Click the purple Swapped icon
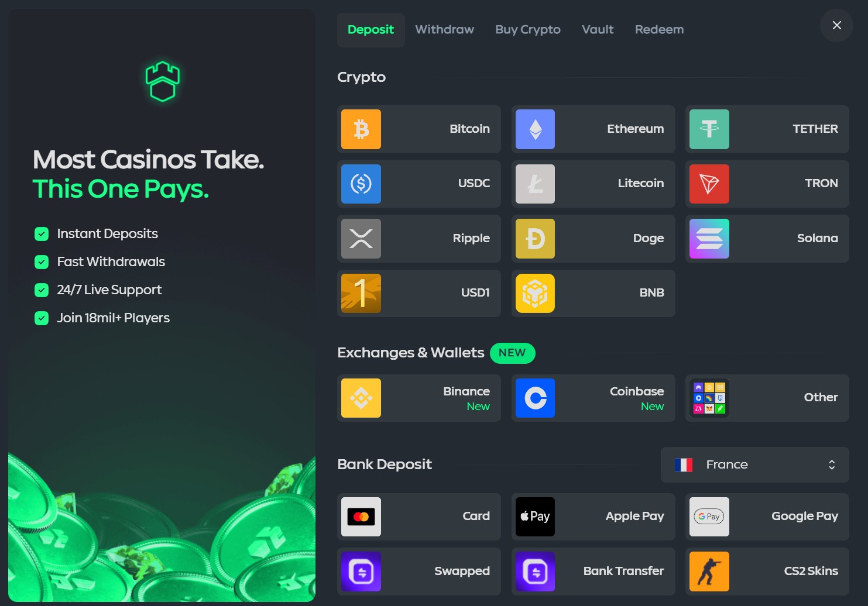Viewport: 868px width, 606px height. click(361, 571)
